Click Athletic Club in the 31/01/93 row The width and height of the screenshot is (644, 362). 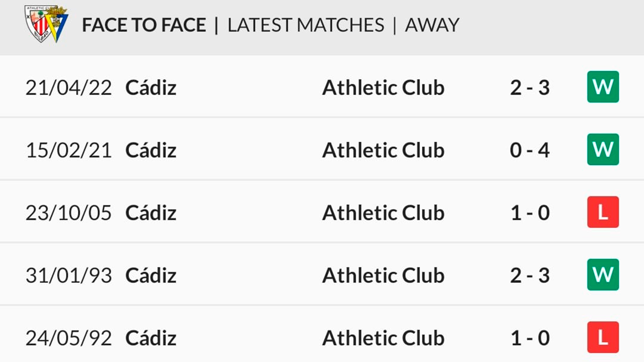coord(383,276)
